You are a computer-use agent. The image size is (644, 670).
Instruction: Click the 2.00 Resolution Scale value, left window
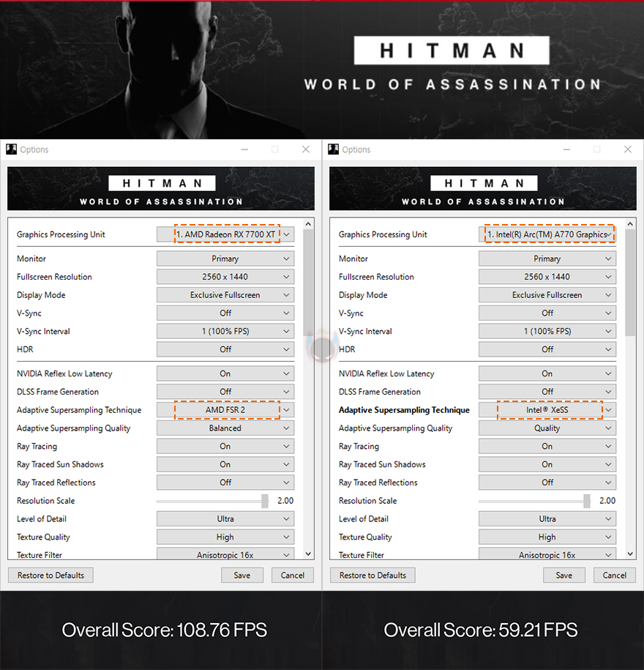tap(285, 501)
